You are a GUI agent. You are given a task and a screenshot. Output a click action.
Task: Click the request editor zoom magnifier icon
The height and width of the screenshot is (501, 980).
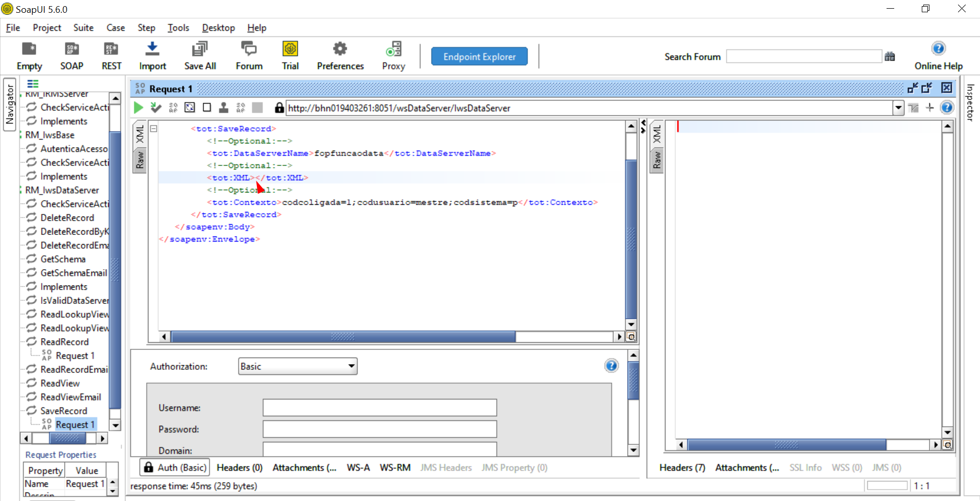coord(631,337)
